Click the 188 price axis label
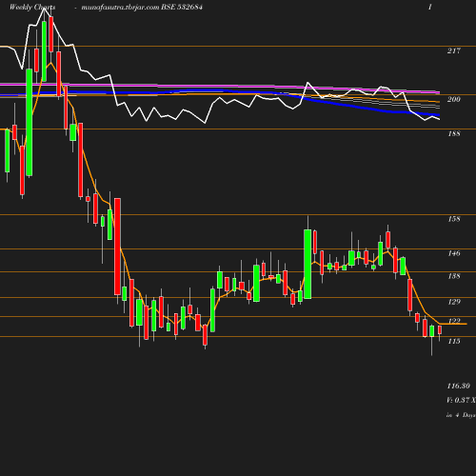476x476 pixels. (x=454, y=133)
